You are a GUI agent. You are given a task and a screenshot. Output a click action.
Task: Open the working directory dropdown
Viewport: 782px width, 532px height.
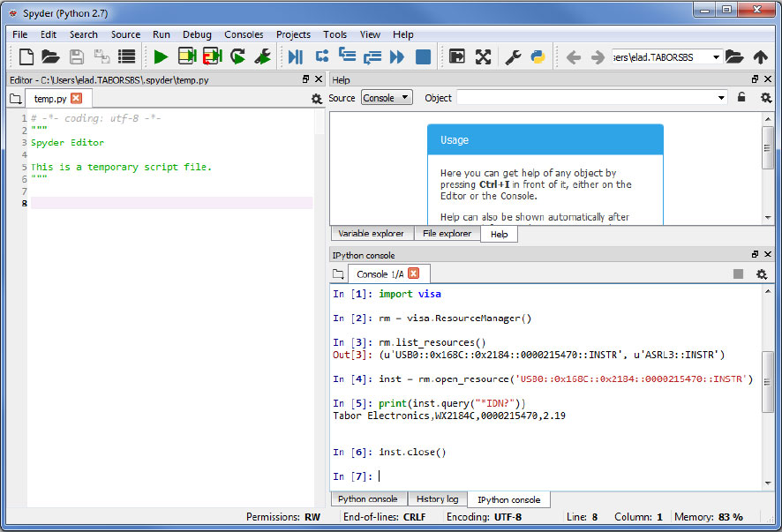(x=716, y=56)
